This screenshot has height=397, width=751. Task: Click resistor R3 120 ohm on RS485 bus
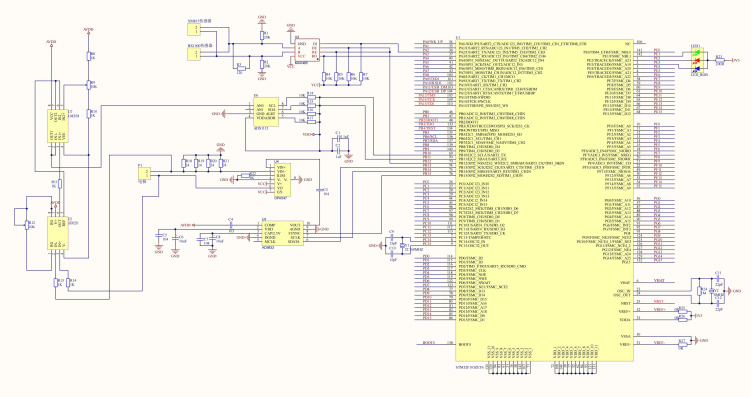[240, 68]
